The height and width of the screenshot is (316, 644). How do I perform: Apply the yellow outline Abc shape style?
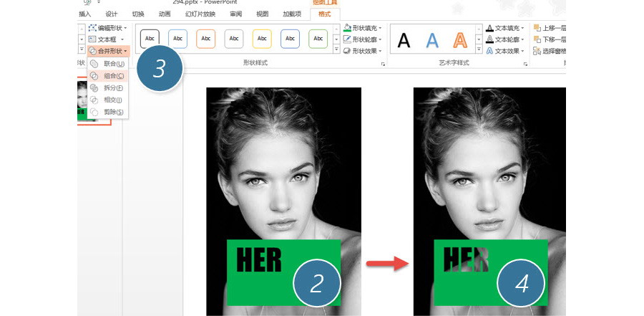click(x=262, y=39)
